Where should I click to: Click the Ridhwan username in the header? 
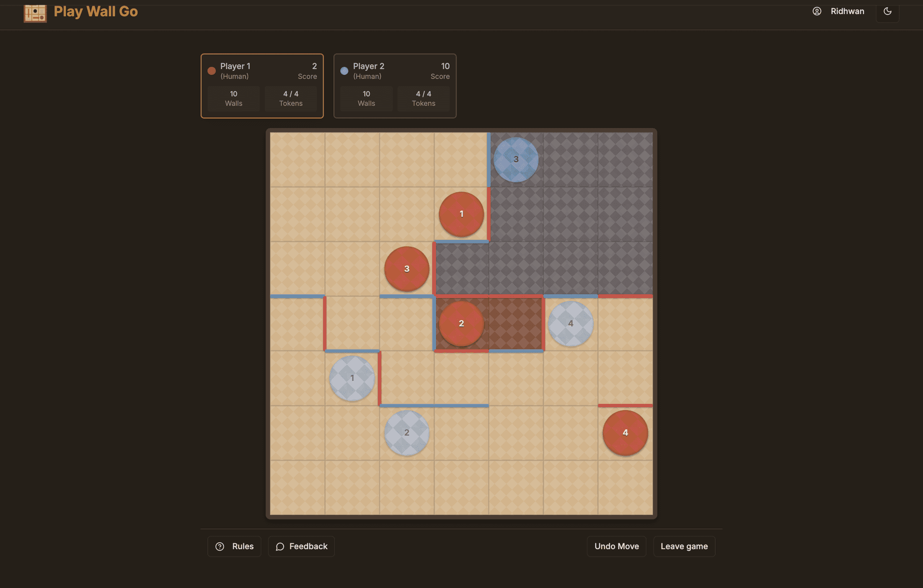tap(848, 11)
